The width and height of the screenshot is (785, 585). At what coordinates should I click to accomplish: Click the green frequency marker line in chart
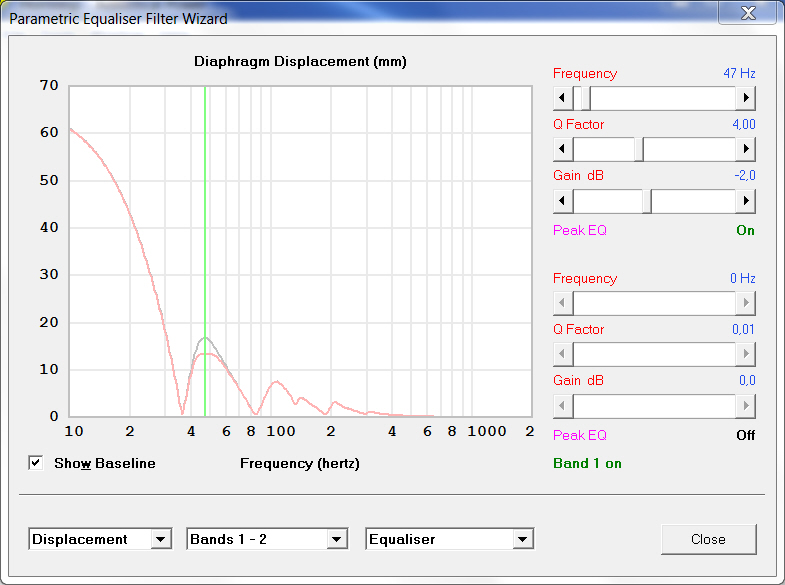click(205, 250)
